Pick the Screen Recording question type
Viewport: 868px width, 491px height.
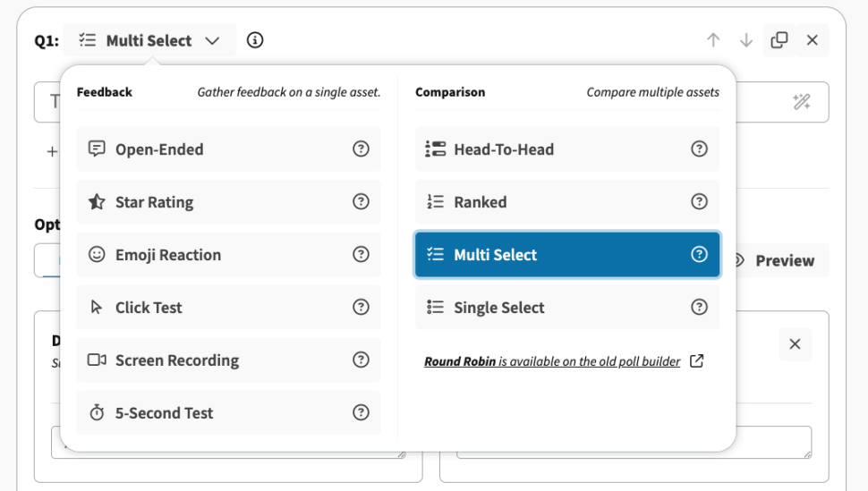pos(228,360)
